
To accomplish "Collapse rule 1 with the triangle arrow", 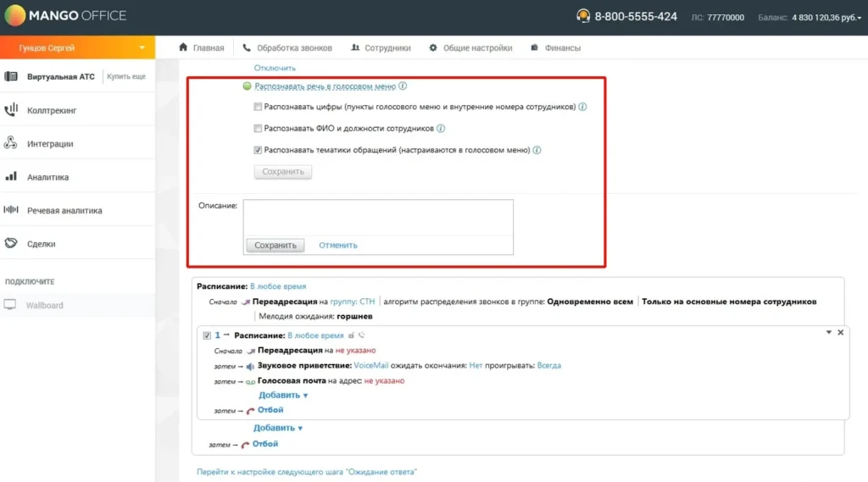I will [829, 333].
